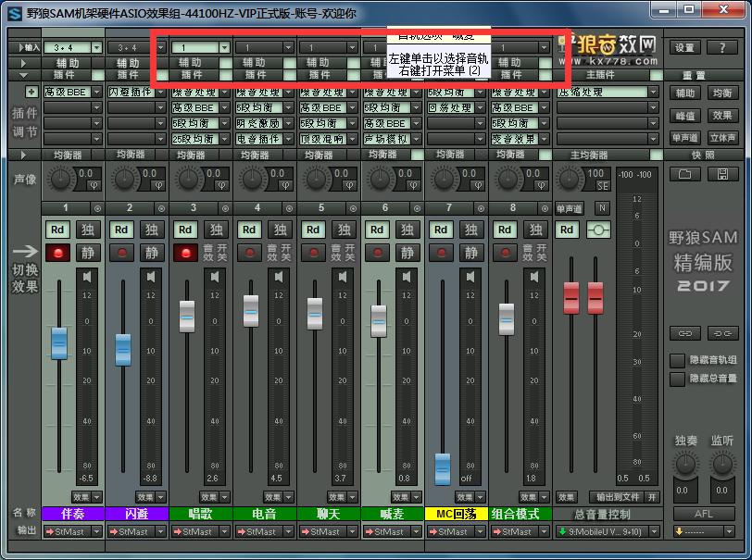Click the record arm button on channel 1
752x560 pixels.
click(x=58, y=253)
